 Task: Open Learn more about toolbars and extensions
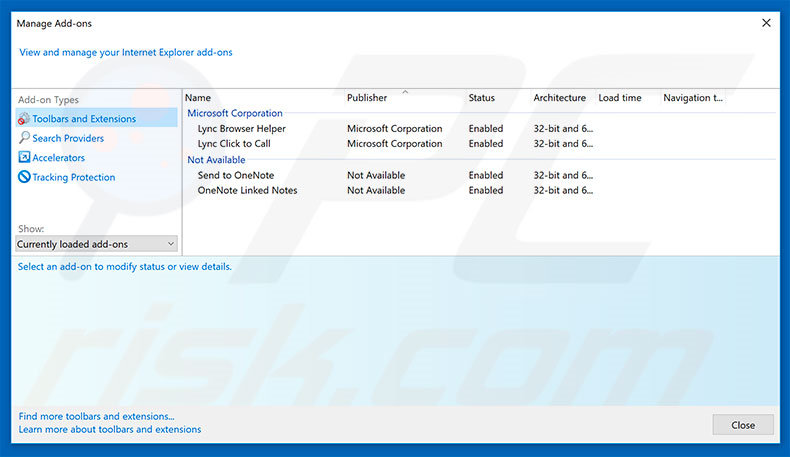pos(110,429)
